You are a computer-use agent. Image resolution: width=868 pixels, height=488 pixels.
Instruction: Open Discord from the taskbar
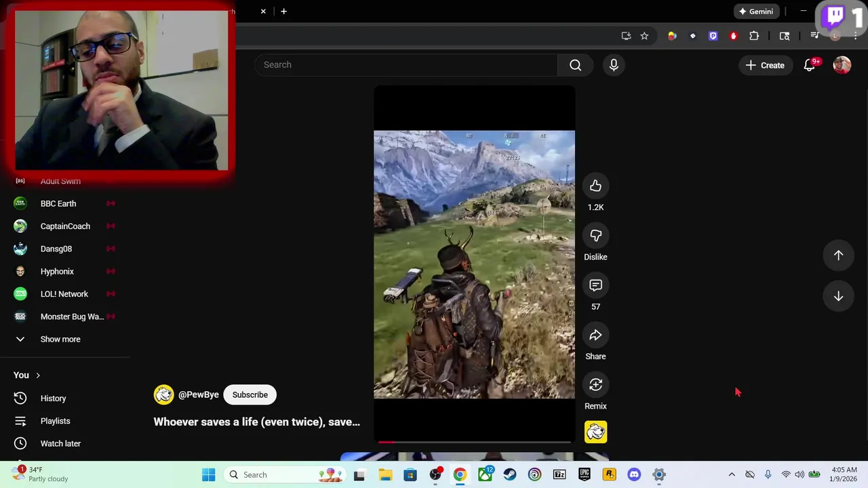[x=634, y=474]
